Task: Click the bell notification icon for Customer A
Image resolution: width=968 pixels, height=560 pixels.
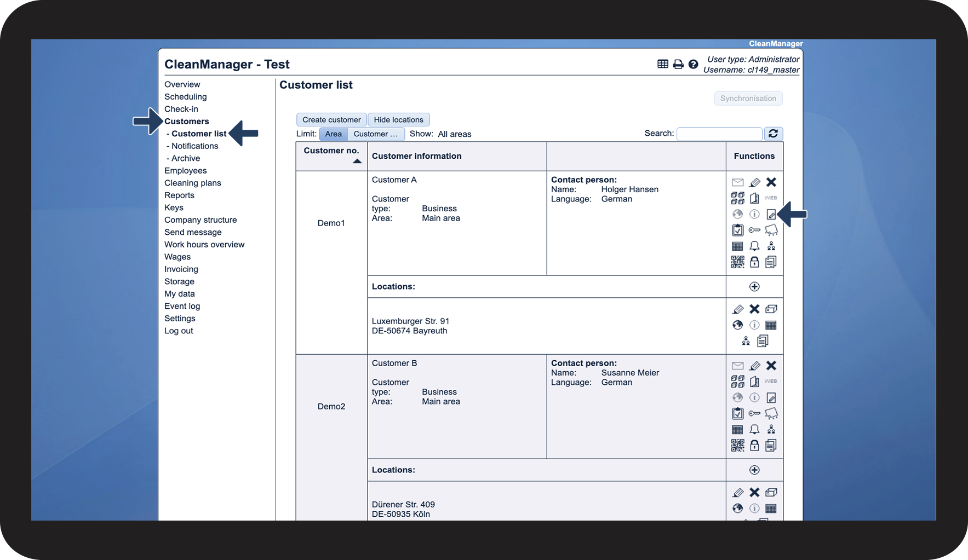Action: point(755,246)
